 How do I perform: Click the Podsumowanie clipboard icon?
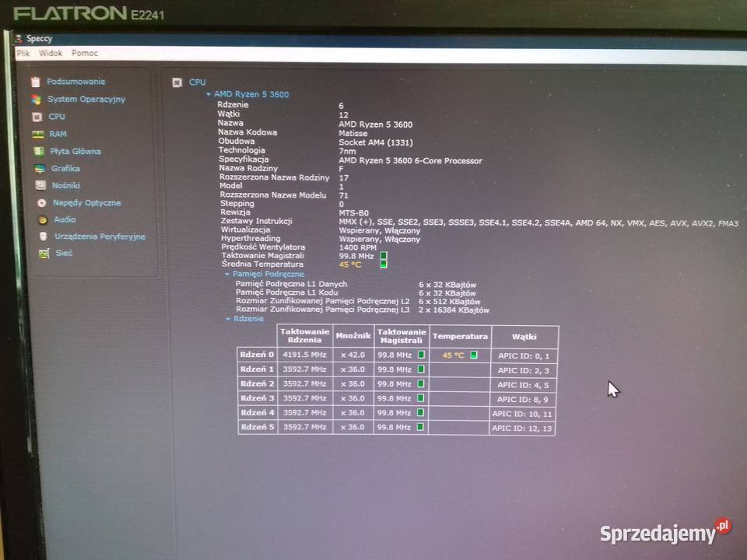tap(36, 82)
